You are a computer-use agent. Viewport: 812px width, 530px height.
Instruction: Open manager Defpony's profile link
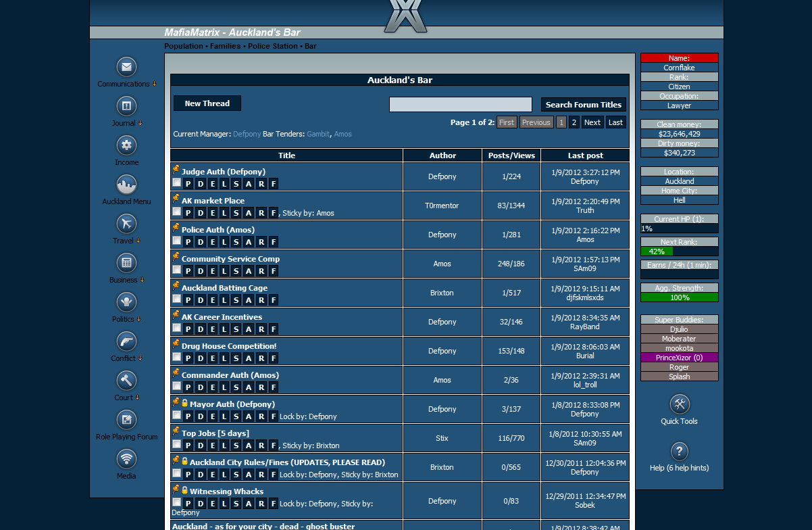[247, 134]
